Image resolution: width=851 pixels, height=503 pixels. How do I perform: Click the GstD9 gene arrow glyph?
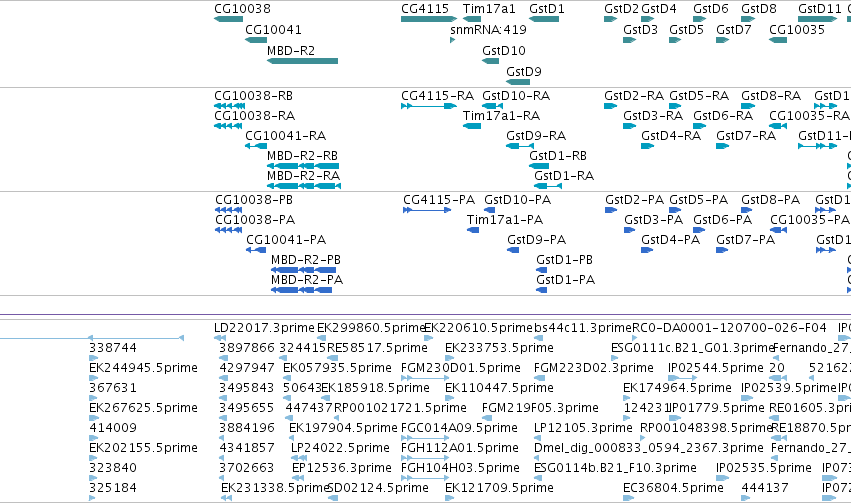518,82
